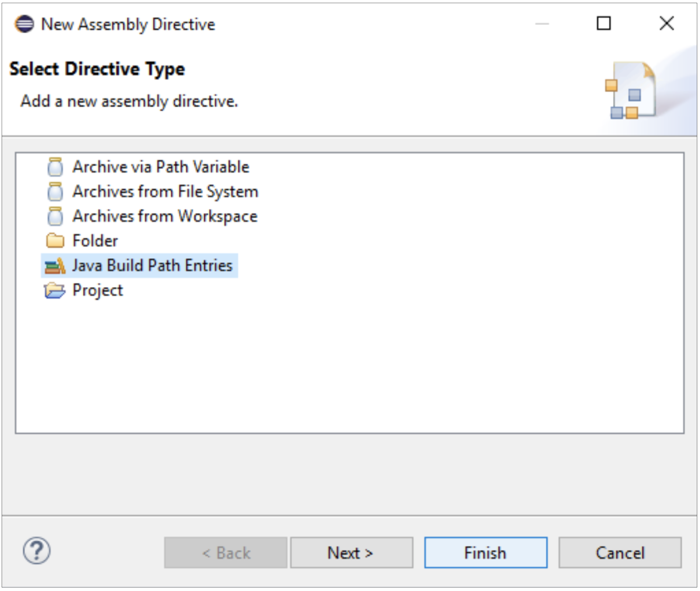Click the jar icon for Archive via Path Variable
The image size is (700, 591).
[x=55, y=167]
